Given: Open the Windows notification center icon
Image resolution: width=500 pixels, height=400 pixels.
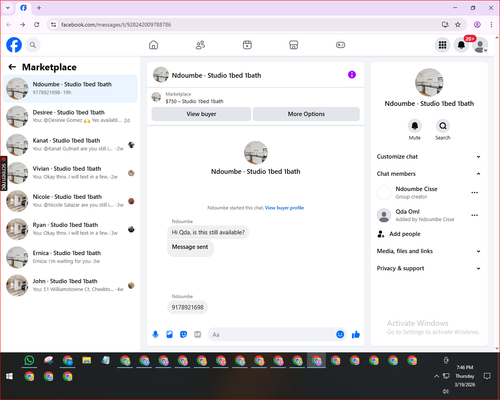Looking at the screenshot, I should click(x=487, y=376).
